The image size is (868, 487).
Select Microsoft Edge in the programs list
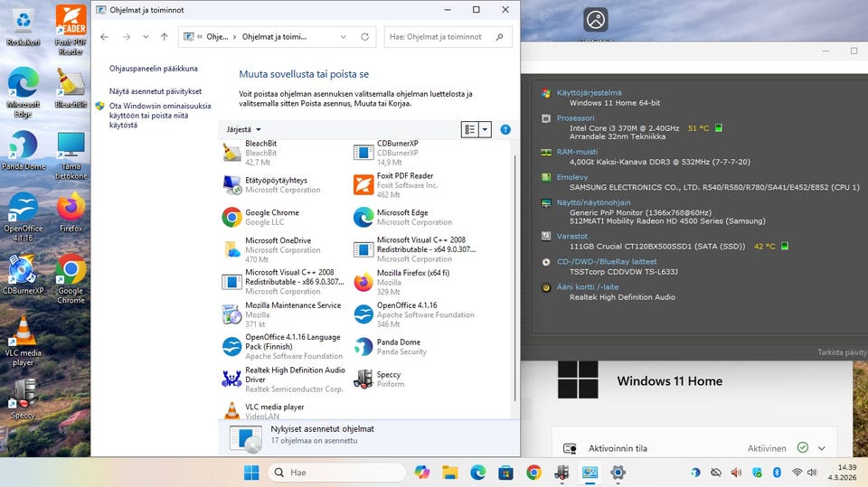tap(415, 217)
